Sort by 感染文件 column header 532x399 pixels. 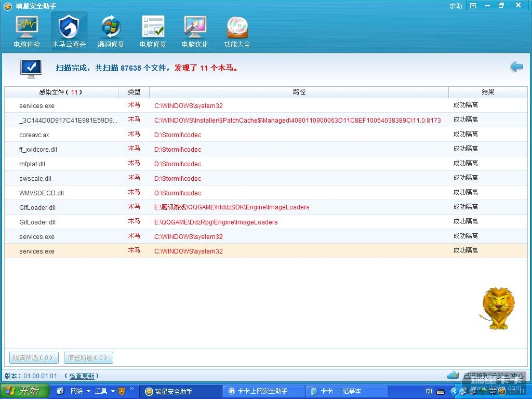pyautogui.click(x=61, y=92)
